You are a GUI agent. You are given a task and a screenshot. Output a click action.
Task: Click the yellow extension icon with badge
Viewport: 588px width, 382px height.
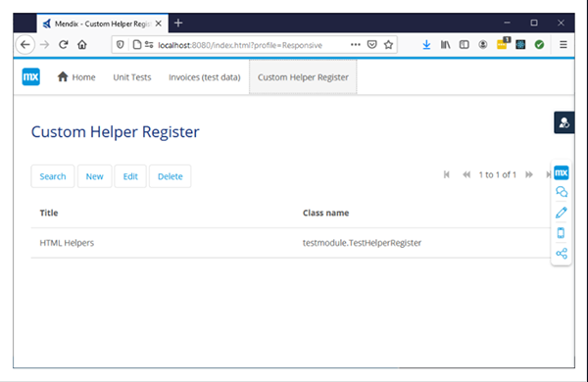[x=502, y=44]
